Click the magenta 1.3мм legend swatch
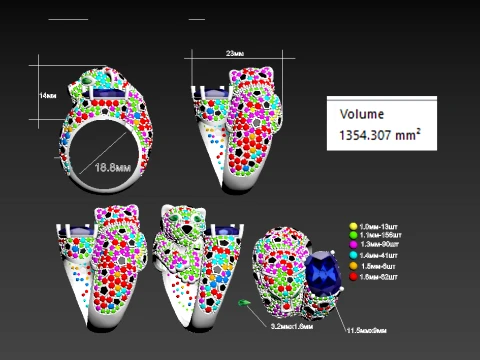480x360 pixels. click(353, 245)
